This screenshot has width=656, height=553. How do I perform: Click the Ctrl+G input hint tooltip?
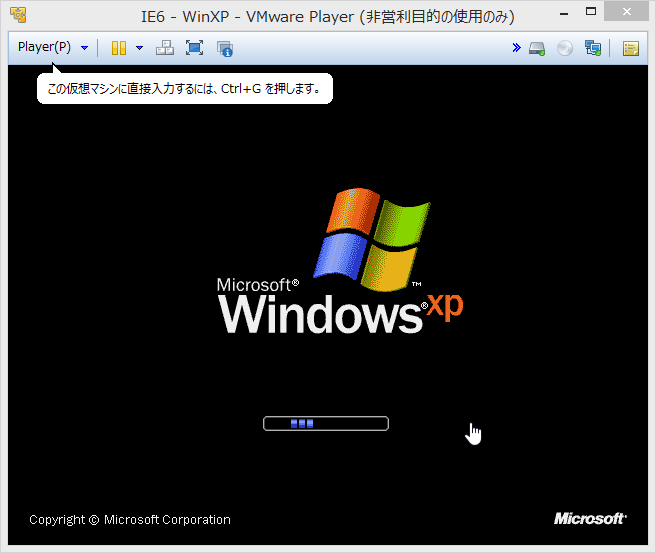pos(184,88)
